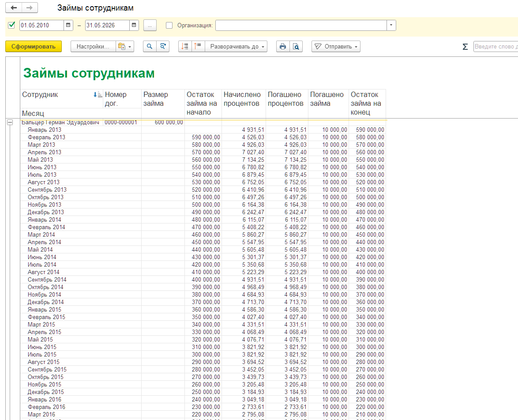This screenshot has width=518, height=420.
Task: Click accrued interest 7 134,25 in Май 2013
Action: click(253, 160)
